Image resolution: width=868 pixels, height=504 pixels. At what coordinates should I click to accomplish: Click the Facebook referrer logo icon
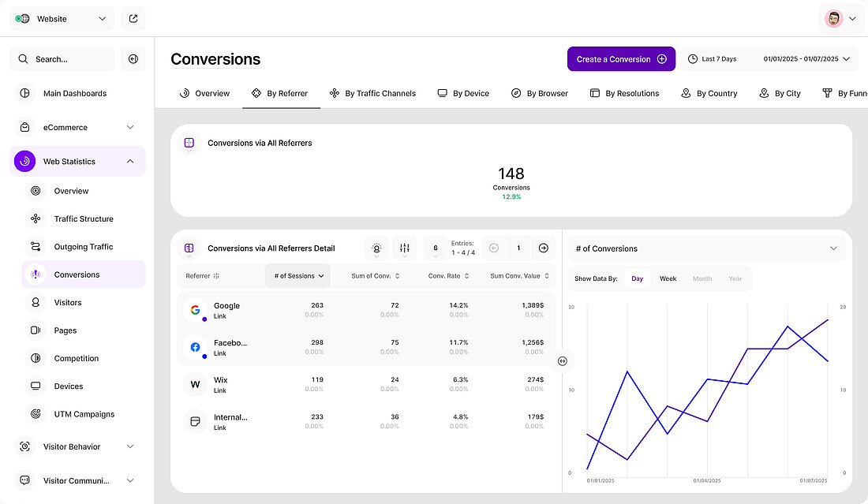(x=195, y=347)
